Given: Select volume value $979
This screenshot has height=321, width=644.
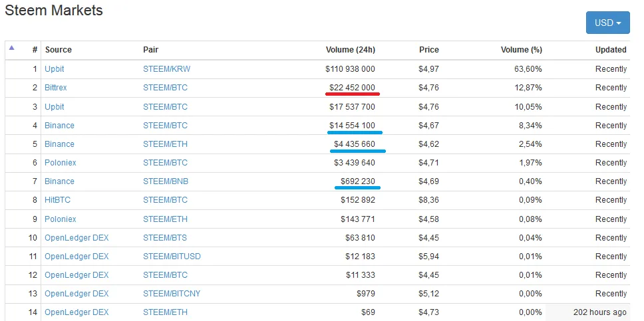Looking at the screenshot, I should (x=366, y=294).
